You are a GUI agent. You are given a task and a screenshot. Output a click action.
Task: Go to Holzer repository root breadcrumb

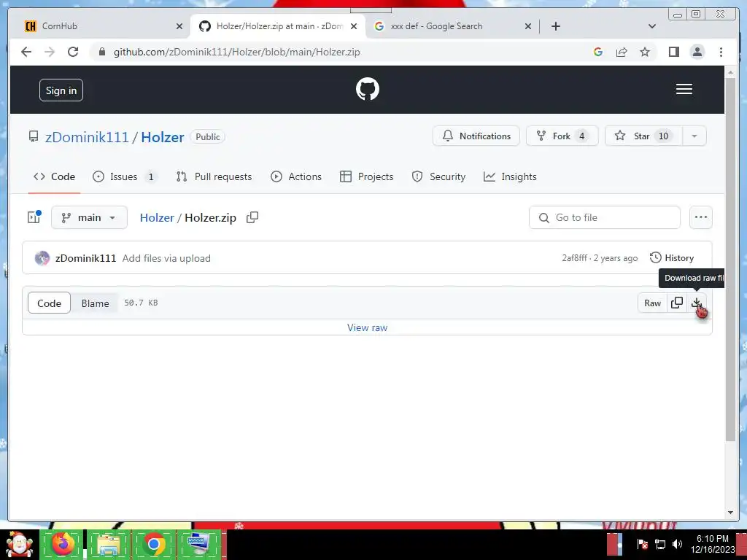[157, 217]
